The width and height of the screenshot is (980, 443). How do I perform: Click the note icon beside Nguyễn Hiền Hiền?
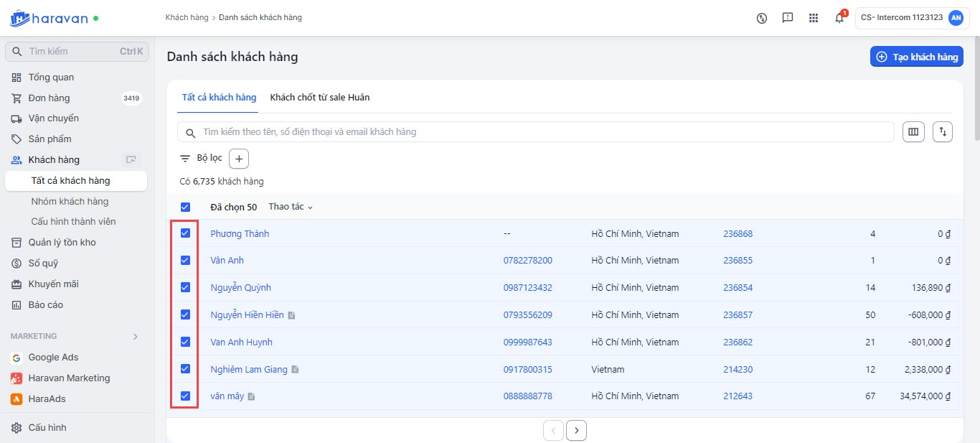click(292, 315)
